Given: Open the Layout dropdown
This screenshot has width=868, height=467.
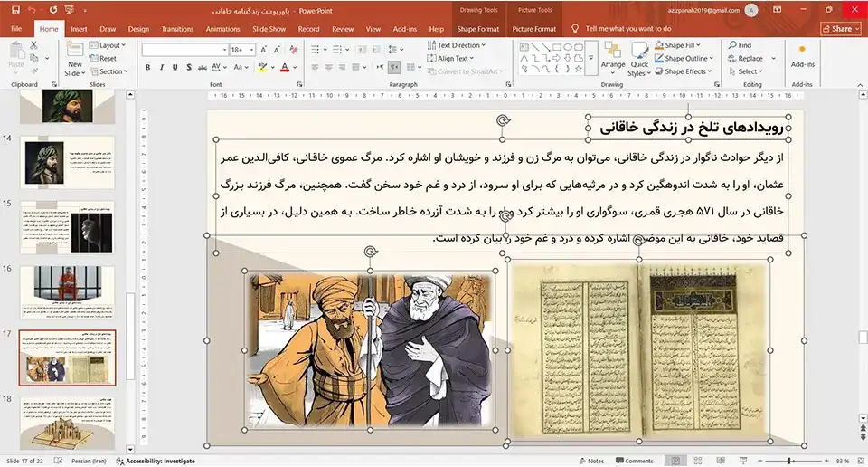Looking at the screenshot, I should point(108,45).
